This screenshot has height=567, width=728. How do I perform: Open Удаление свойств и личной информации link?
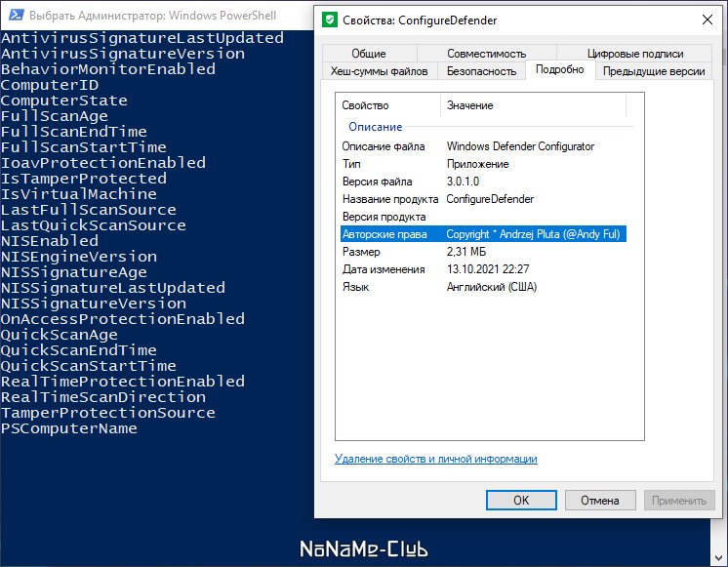(436, 459)
